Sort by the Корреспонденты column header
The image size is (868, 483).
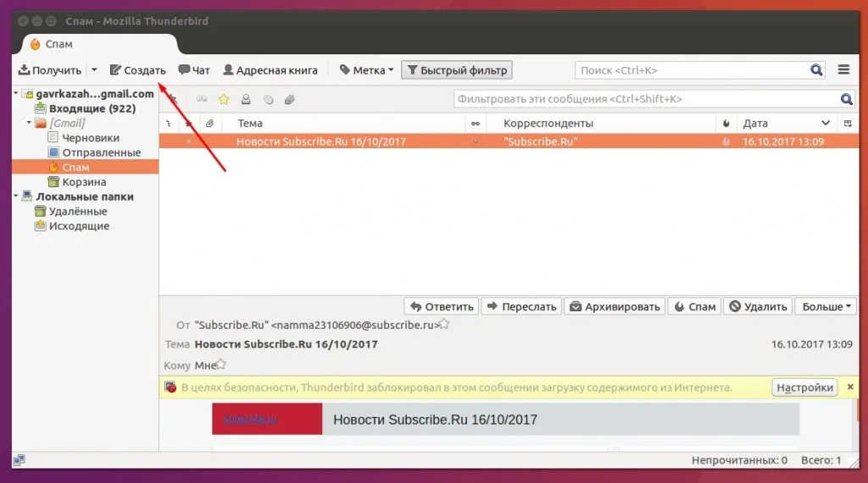pyautogui.click(x=601, y=124)
